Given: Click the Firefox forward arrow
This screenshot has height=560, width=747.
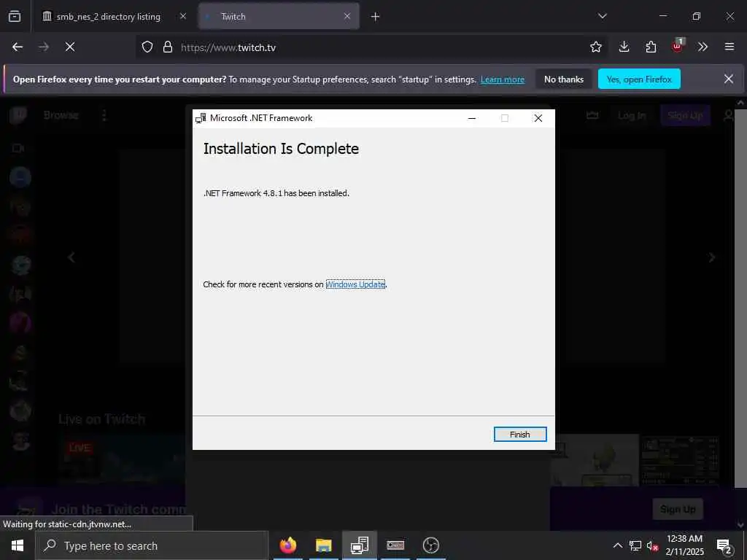Looking at the screenshot, I should click(x=44, y=47).
